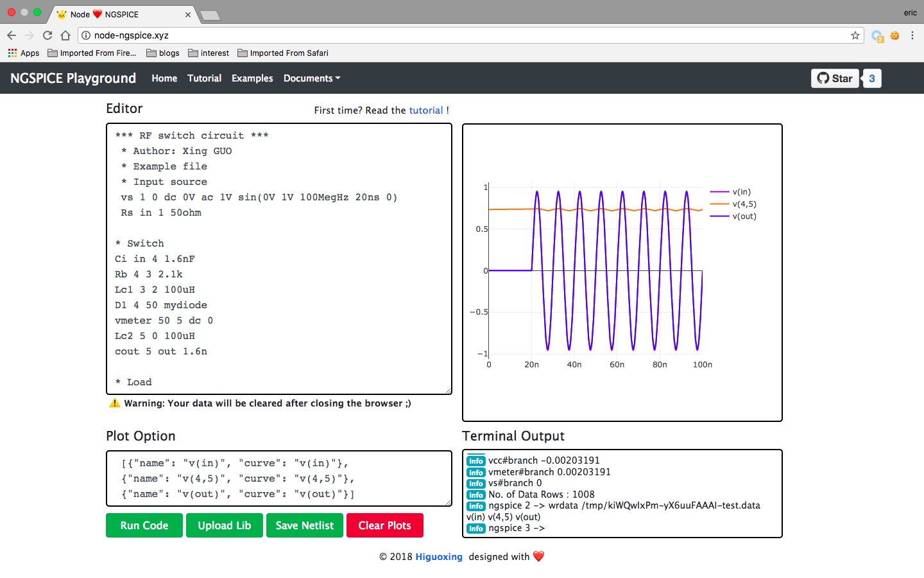The height and width of the screenshot is (578, 924).
Task: Click the browser forward arrow
Action: point(29,35)
